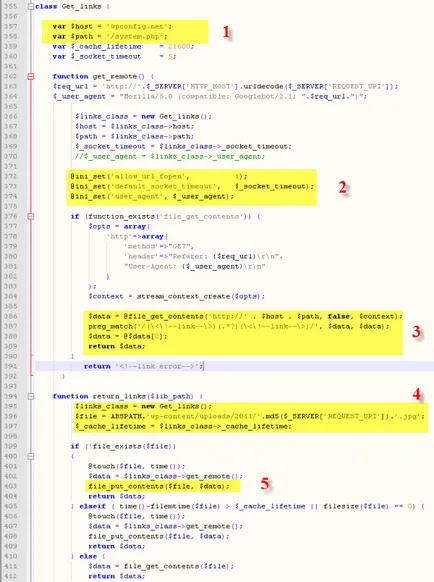This screenshot has height=582, width=434.
Task: Click the 'var $_cache_lifetime' declaration line
Action: click(x=123, y=46)
